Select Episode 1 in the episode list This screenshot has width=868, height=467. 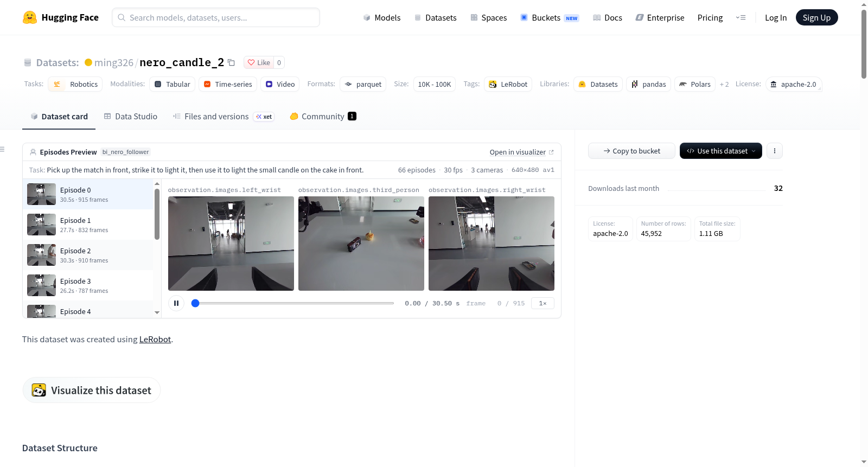click(x=89, y=225)
